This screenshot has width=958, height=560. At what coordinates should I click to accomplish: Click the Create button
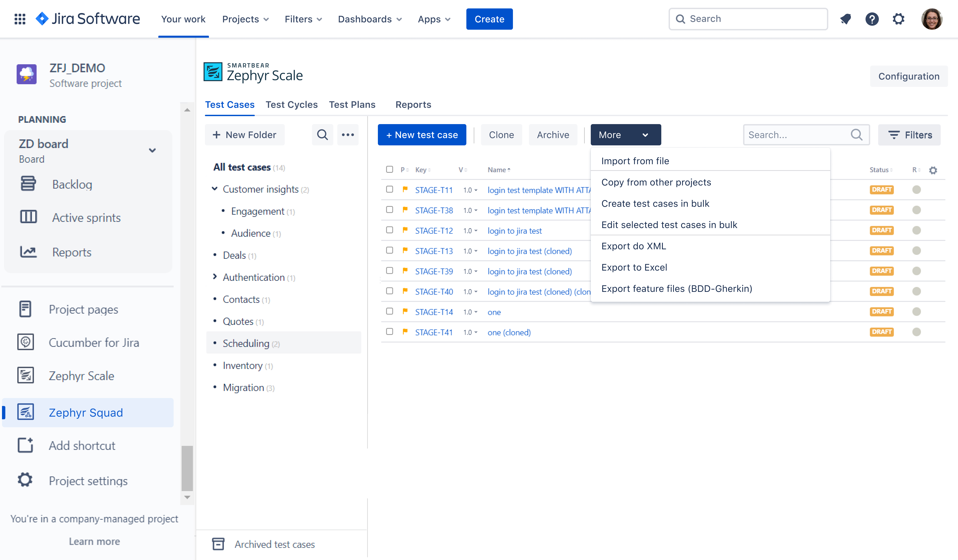pyautogui.click(x=489, y=19)
